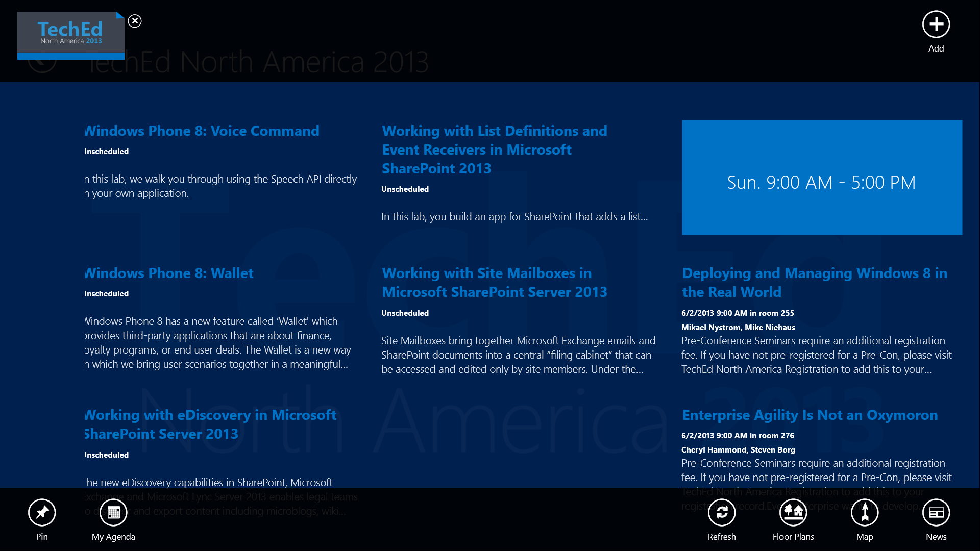Open Windows Phone 8: Voice Command session
Viewport: 980px width, 551px height.
tap(202, 131)
